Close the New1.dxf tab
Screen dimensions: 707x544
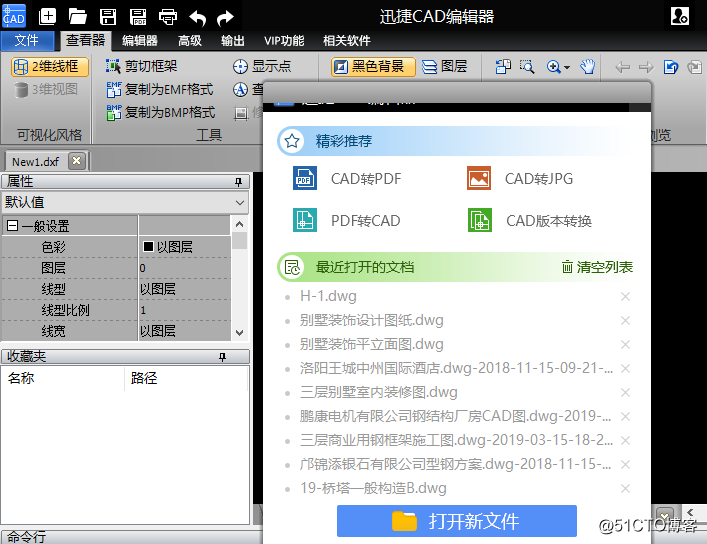77,161
